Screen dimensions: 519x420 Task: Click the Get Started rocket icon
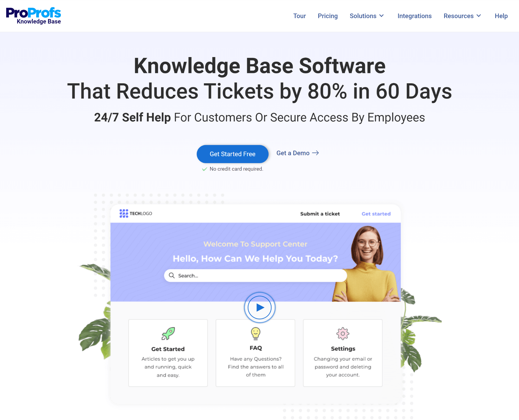[168, 333]
